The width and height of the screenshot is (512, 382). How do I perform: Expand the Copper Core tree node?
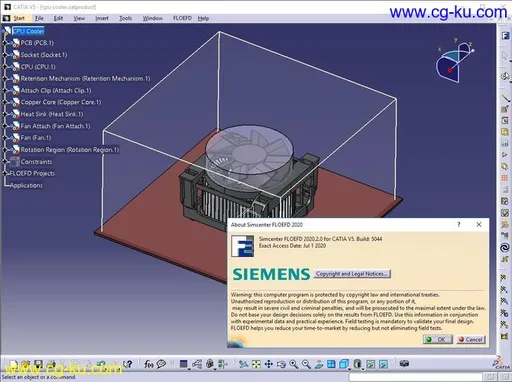point(5,102)
